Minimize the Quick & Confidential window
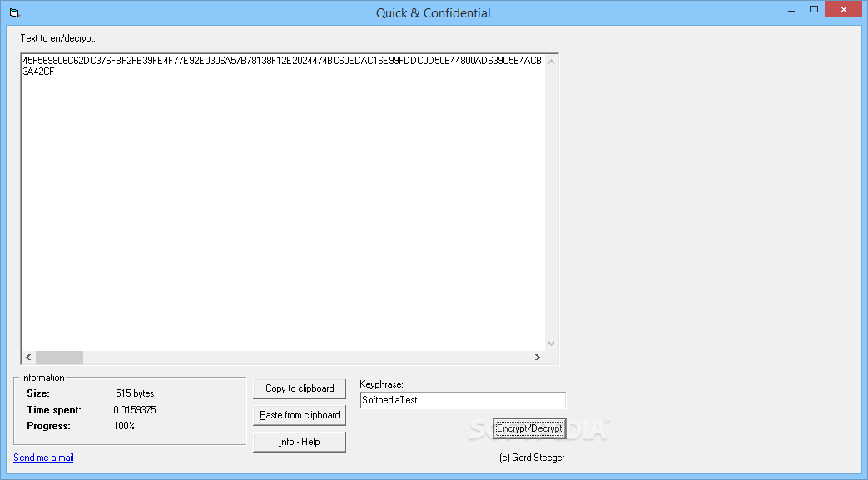 pos(791,10)
